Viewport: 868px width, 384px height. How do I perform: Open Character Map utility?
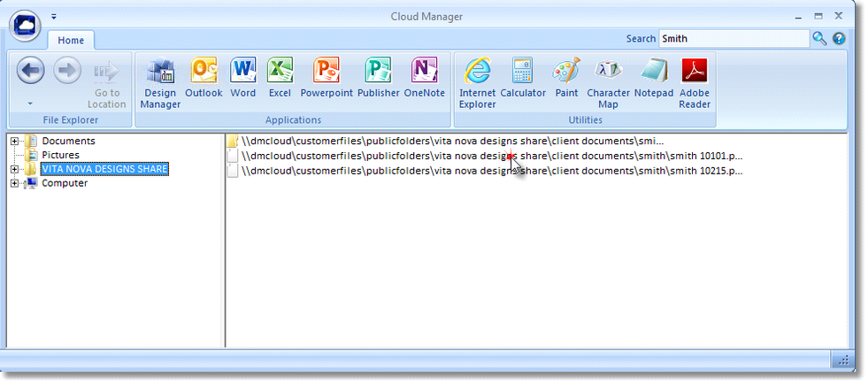click(x=609, y=82)
